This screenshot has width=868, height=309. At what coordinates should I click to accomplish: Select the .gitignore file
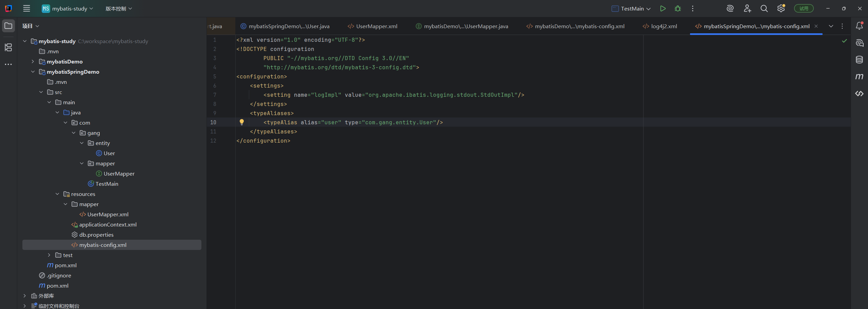point(59,275)
